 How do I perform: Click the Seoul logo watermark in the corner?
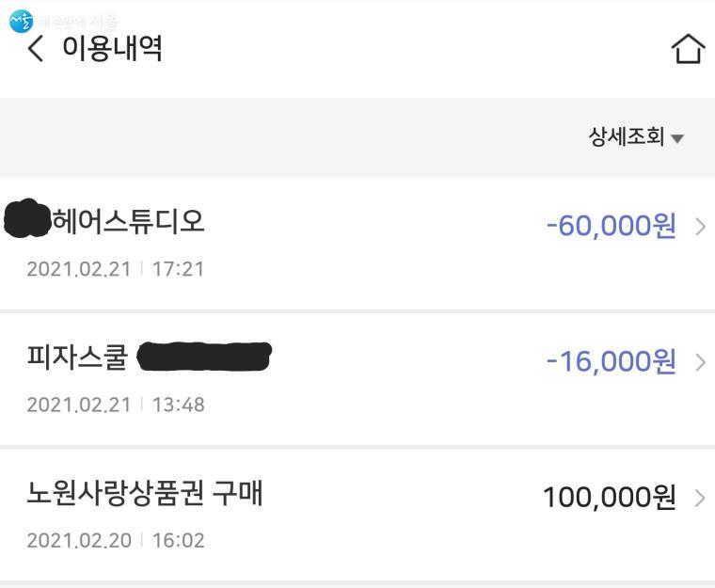(21, 20)
